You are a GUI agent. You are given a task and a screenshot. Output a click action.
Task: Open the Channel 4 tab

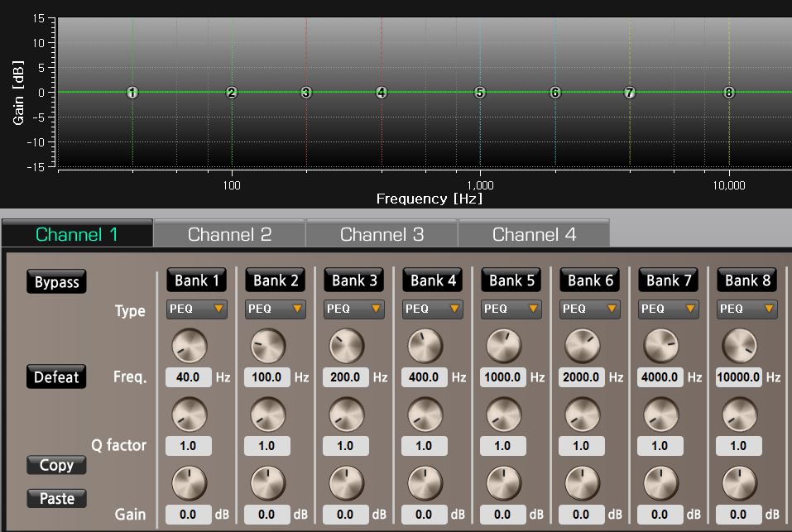[534, 234]
